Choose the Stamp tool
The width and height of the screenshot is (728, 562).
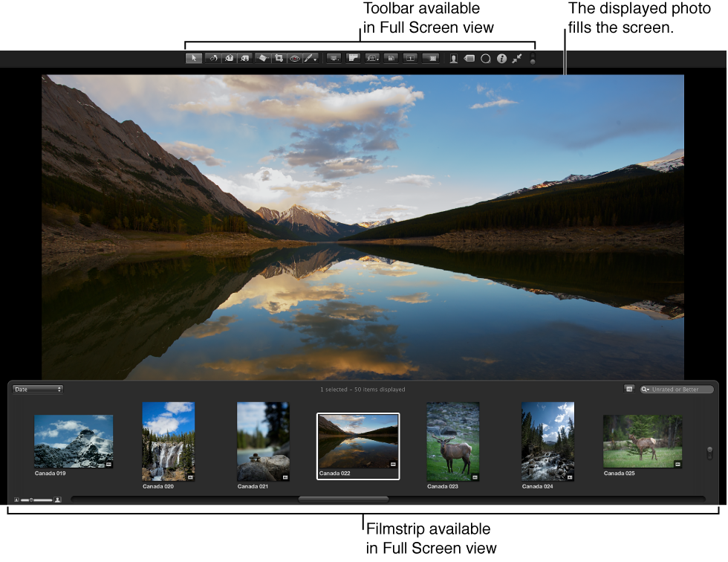click(244, 59)
